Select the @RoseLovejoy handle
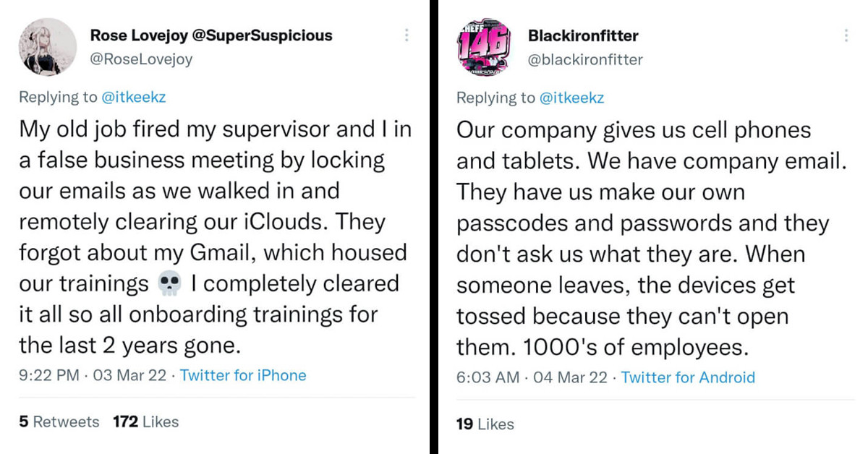 pyautogui.click(x=140, y=59)
